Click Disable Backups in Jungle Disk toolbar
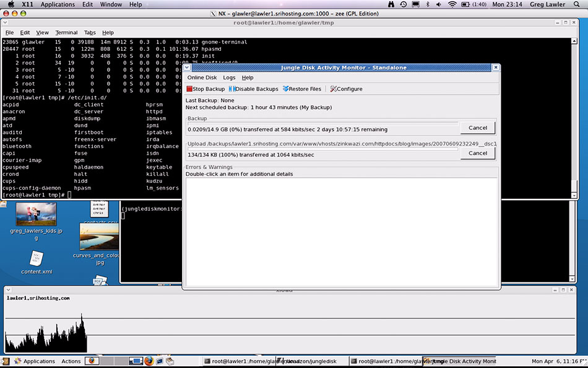Viewport: 588px width, 368px height. point(254,89)
